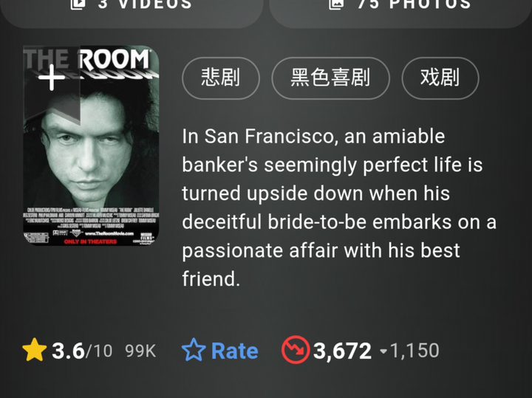The height and width of the screenshot is (398, 532).
Task: Tap the 3,672 popularity rank
Action: pos(342,351)
